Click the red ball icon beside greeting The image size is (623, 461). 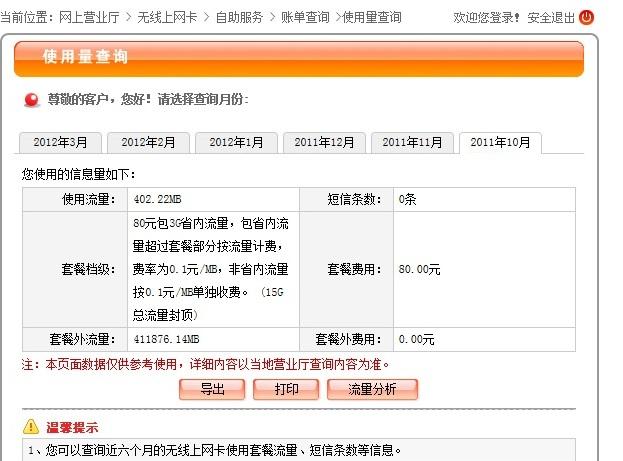click(x=31, y=100)
